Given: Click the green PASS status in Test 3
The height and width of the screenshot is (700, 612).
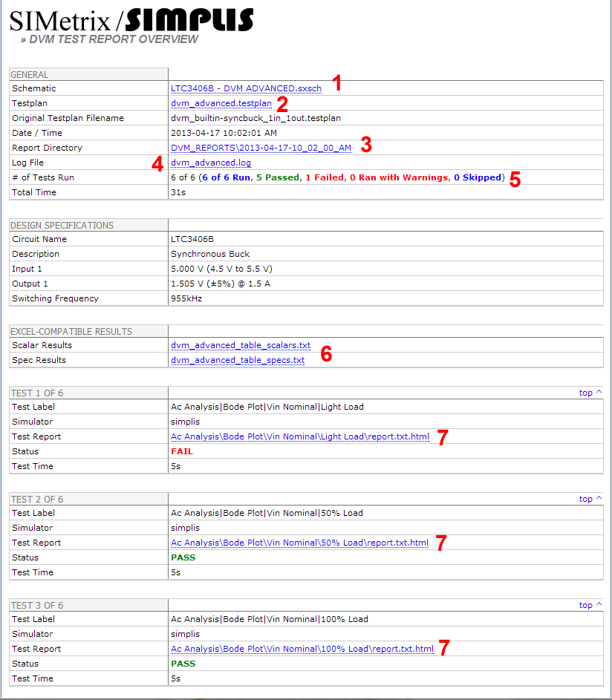Looking at the screenshot, I should click(183, 664).
